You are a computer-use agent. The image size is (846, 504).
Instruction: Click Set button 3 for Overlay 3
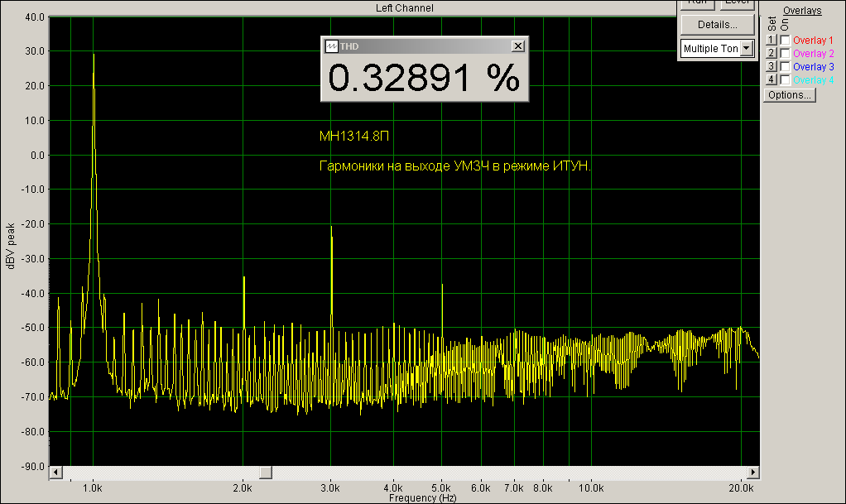point(771,66)
